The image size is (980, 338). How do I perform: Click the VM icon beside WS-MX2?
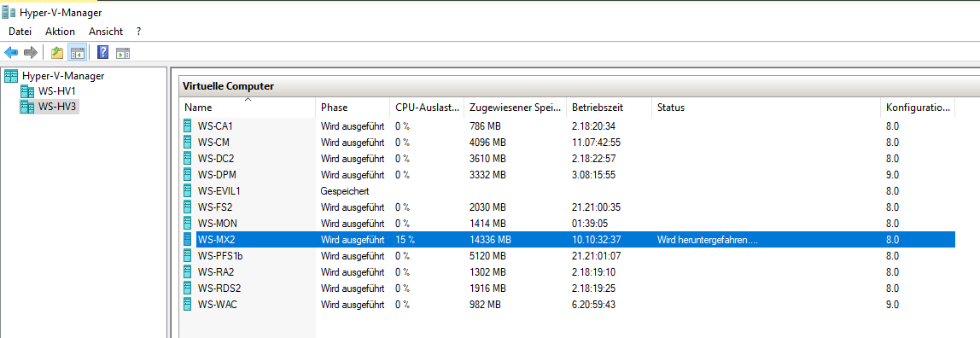pyautogui.click(x=188, y=239)
